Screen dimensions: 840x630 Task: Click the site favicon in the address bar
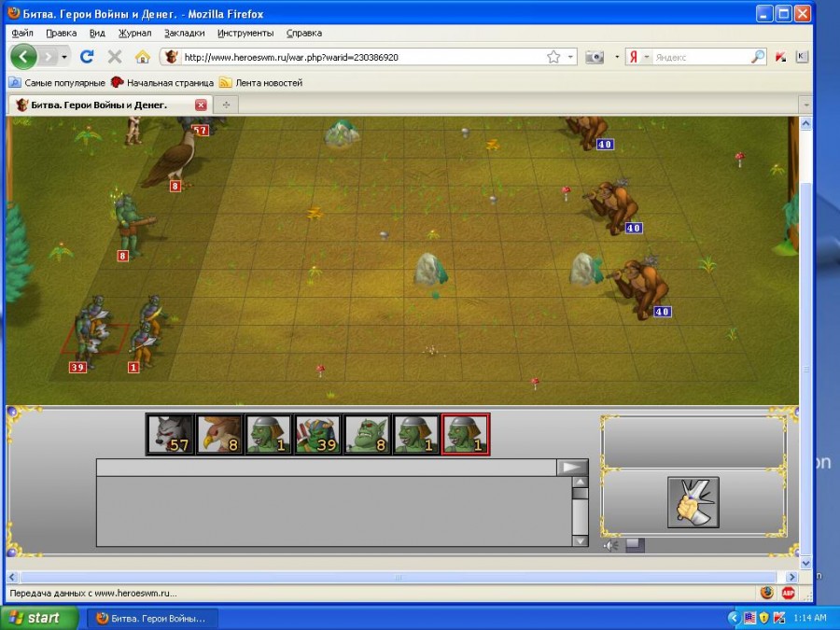point(172,57)
